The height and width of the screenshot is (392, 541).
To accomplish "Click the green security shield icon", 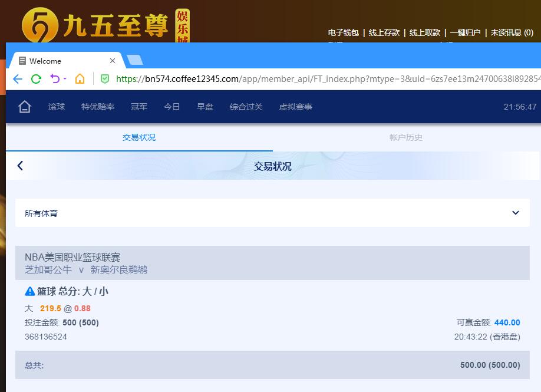I will 105,79.
